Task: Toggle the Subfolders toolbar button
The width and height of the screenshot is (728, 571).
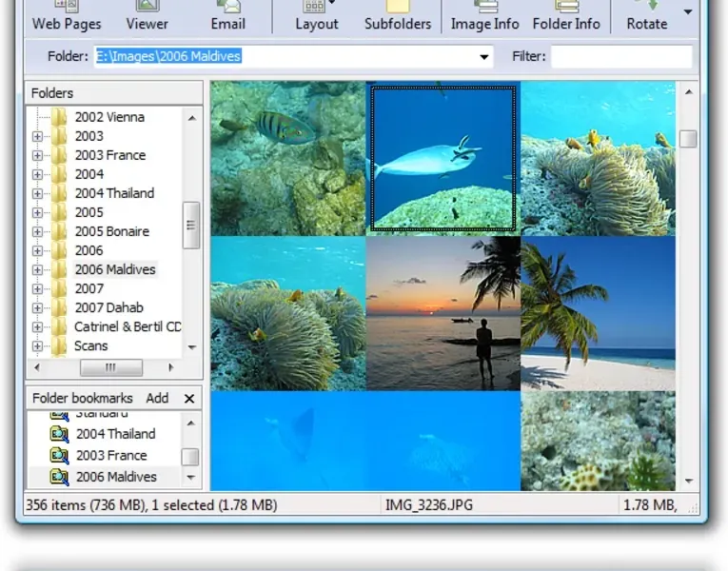Action: (x=397, y=16)
